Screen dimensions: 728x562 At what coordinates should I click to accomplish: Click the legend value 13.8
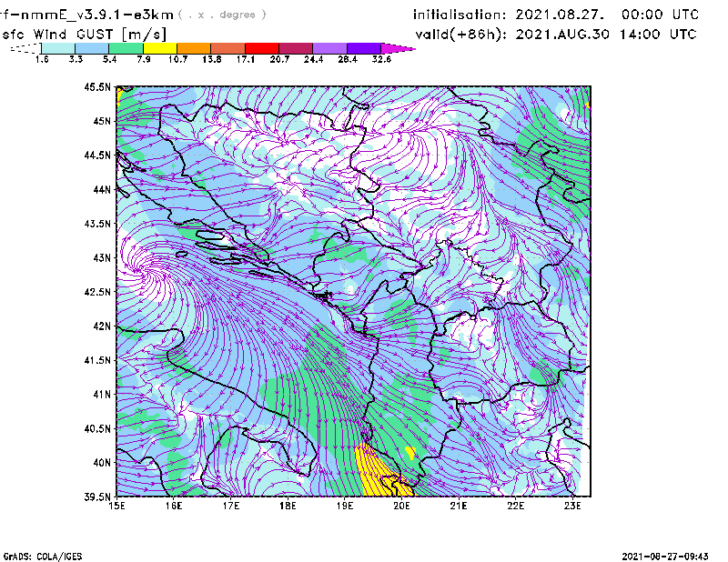pos(212,59)
